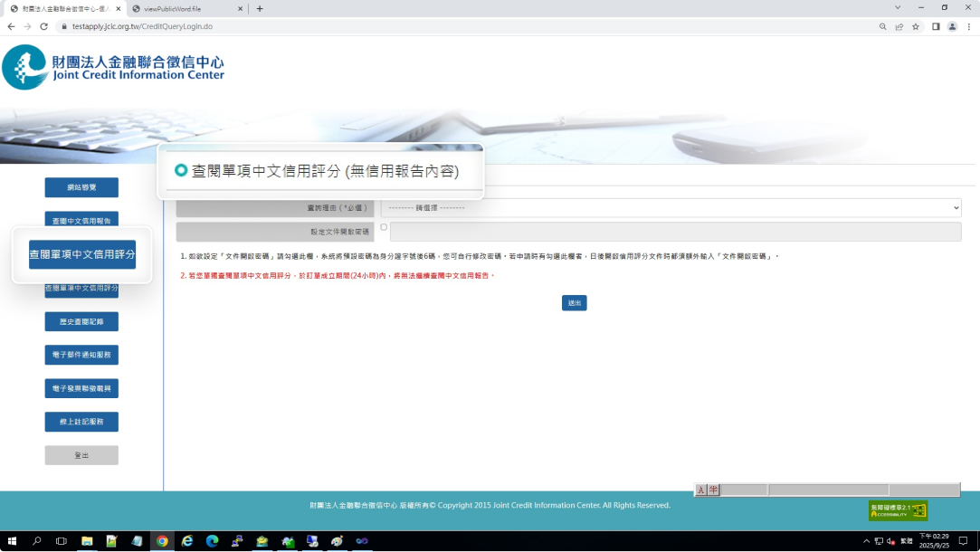The image size is (980, 552).
Task: Expand the tab search chevron
Action: tap(898, 8)
